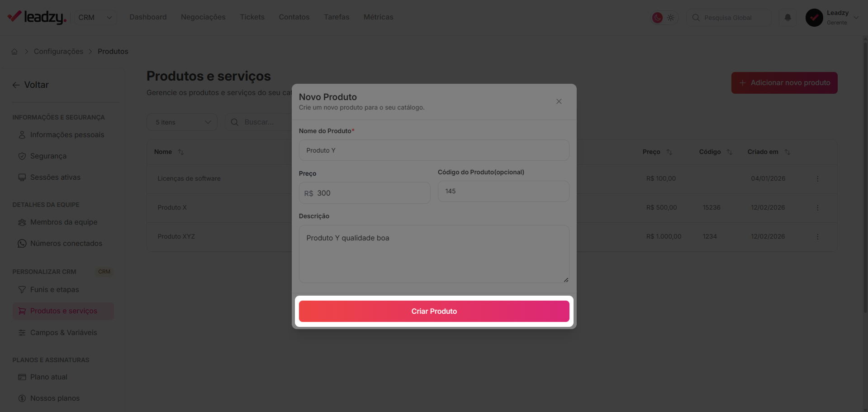Click the Nome do Produto field
This screenshot has width=868, height=412.
pyautogui.click(x=434, y=150)
